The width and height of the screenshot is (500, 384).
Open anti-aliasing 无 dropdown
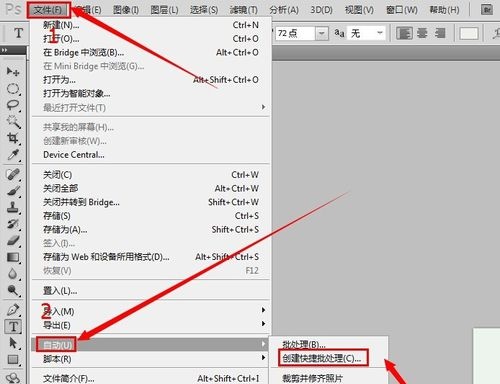pyautogui.click(x=380, y=33)
